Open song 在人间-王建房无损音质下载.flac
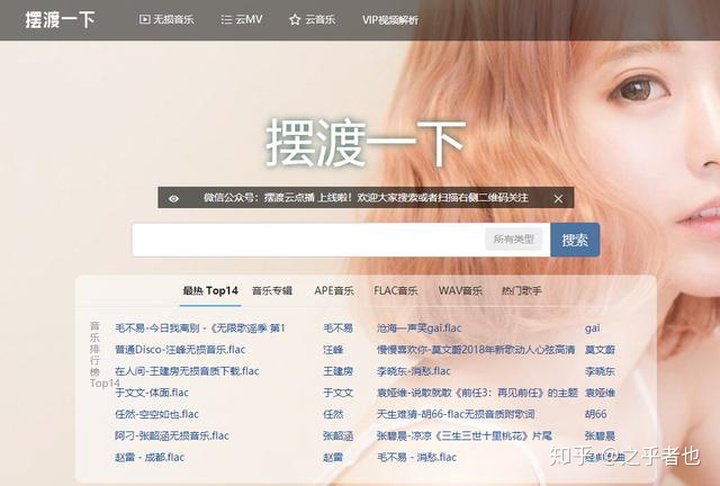Screen dimensions: 720x486 coord(187,371)
